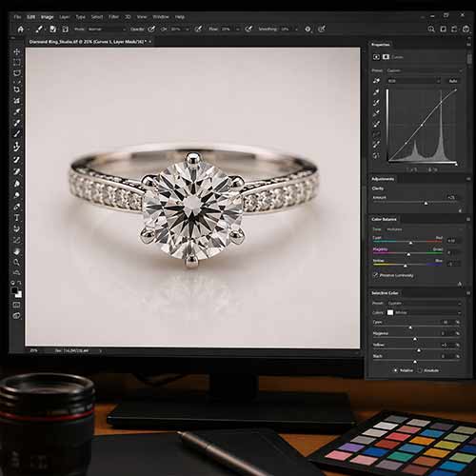Click the adjustment layer icon in Properties
This screenshot has width=476, height=476.
(x=376, y=57)
